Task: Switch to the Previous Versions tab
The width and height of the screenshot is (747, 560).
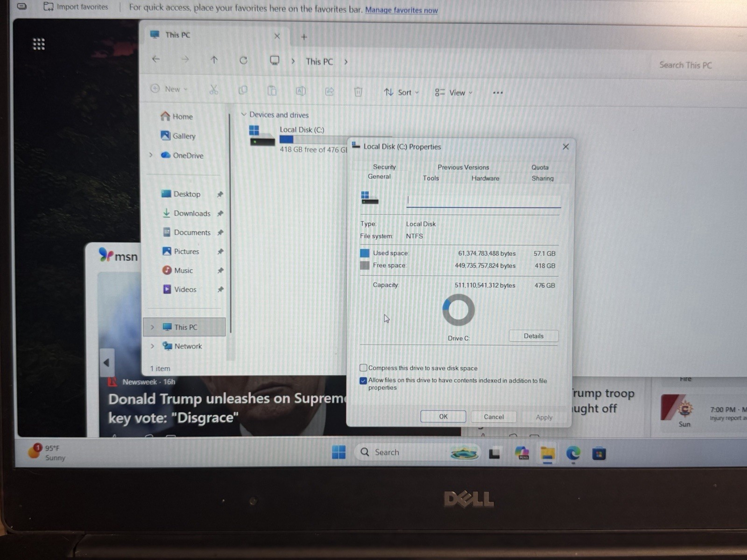Action: pyautogui.click(x=463, y=167)
